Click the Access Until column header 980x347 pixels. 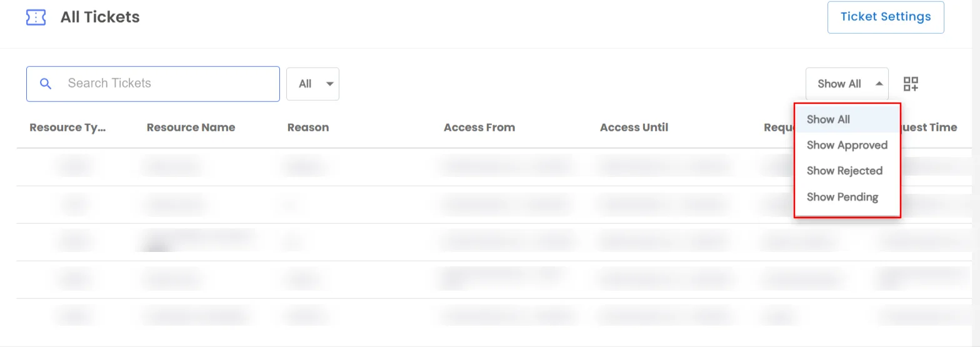634,128
